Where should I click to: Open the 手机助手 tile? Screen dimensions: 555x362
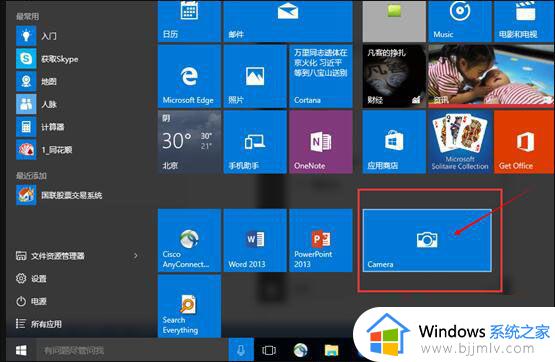coord(255,142)
